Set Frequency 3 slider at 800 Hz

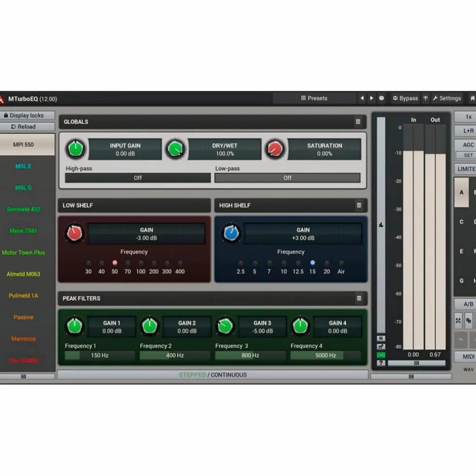[x=251, y=355]
